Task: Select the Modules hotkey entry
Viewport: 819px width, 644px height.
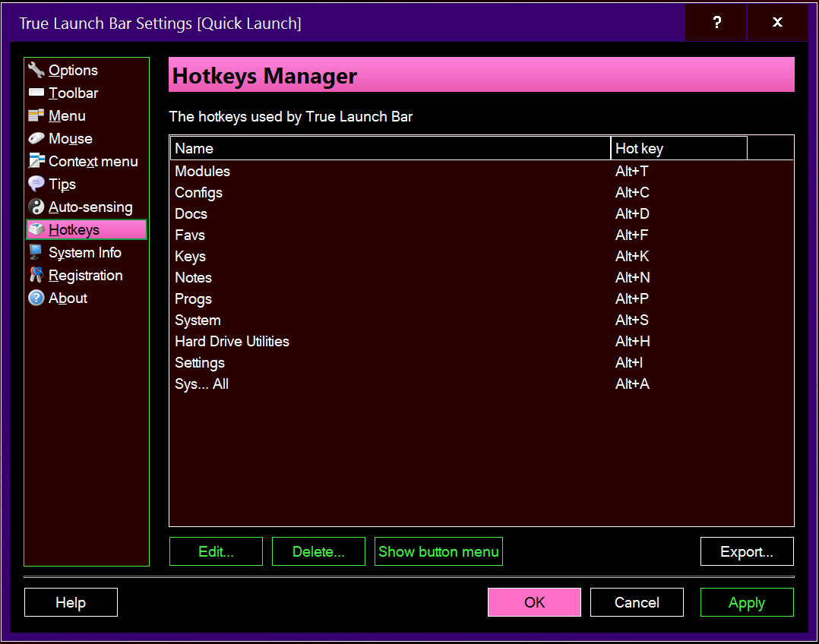Action: tap(202, 172)
